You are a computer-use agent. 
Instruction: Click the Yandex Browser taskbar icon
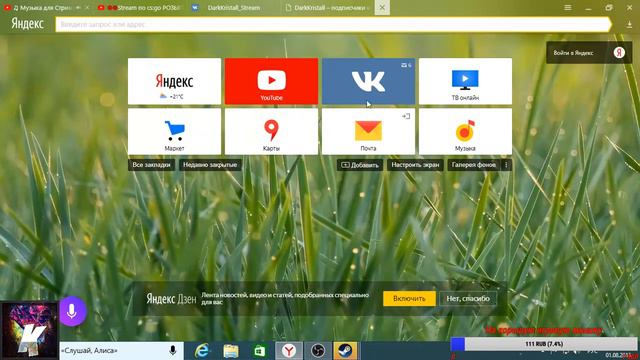(x=289, y=351)
